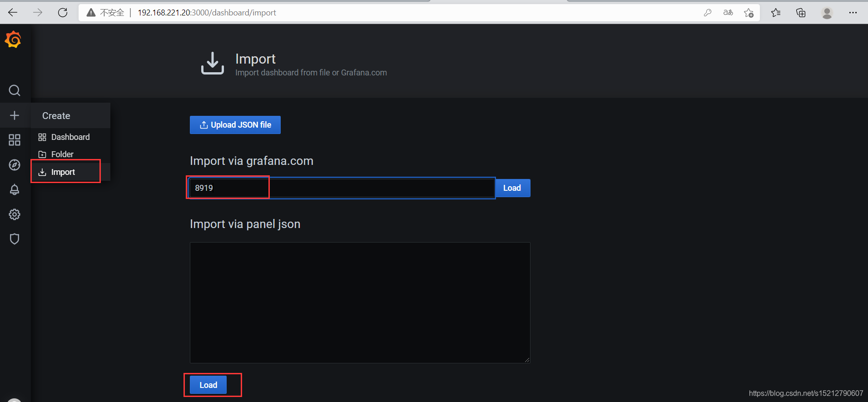
Task: Open the browser profile avatar
Action: click(827, 13)
